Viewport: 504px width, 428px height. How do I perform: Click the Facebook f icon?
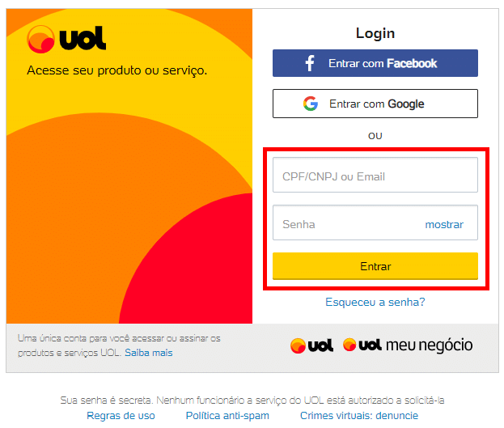coord(310,63)
